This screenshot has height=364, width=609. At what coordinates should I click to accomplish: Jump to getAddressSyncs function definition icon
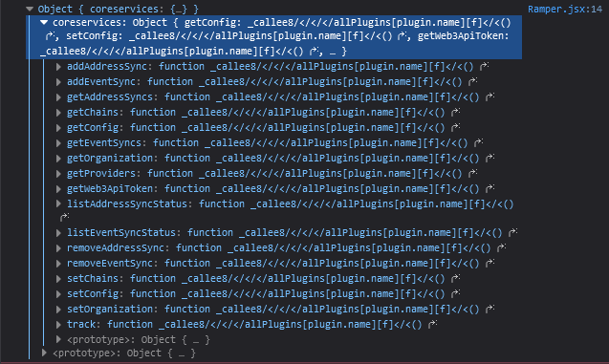pyautogui.click(x=489, y=96)
